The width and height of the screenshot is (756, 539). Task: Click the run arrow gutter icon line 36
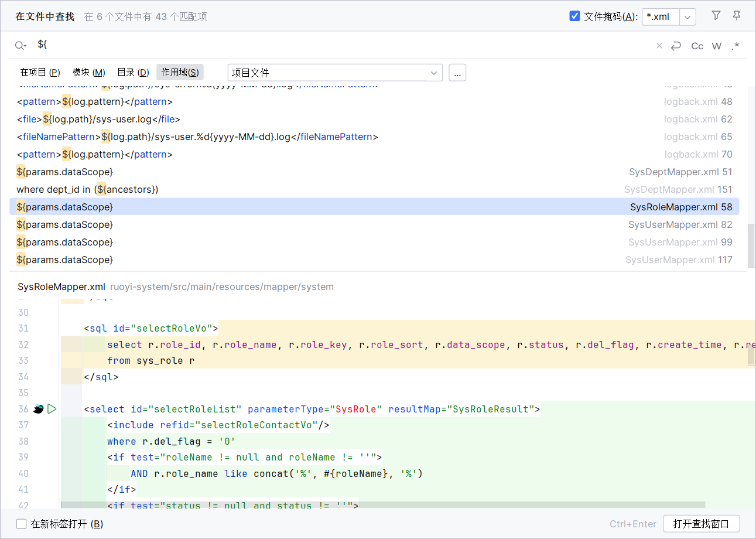[52, 409]
